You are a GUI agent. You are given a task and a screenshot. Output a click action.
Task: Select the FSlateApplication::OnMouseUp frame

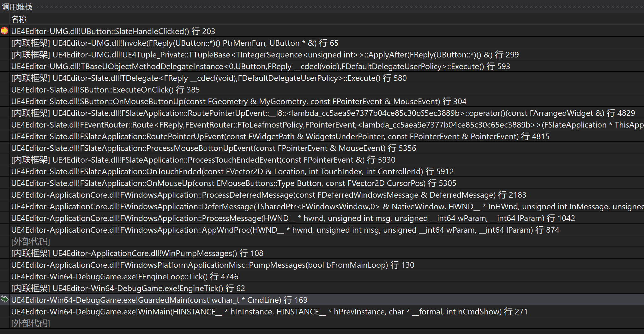coord(233,183)
